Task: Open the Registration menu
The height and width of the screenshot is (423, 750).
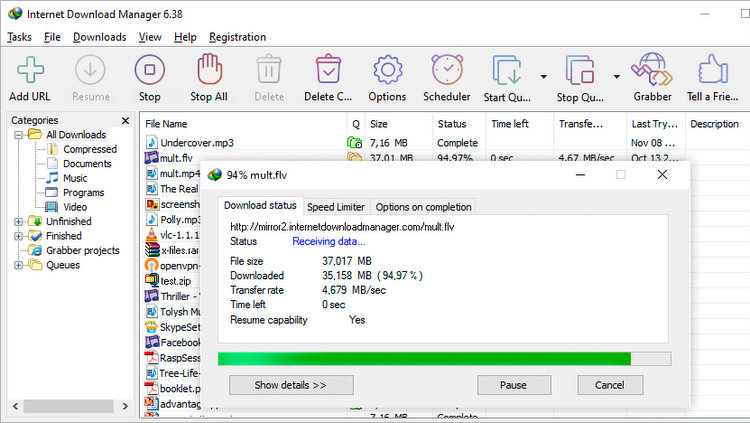Action: (237, 37)
